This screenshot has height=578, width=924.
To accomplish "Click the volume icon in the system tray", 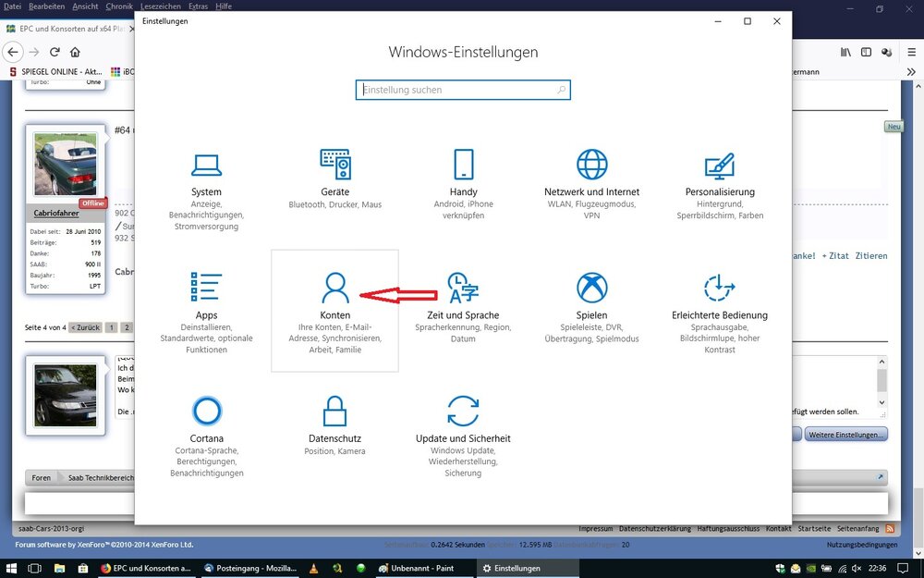I will (x=857, y=568).
